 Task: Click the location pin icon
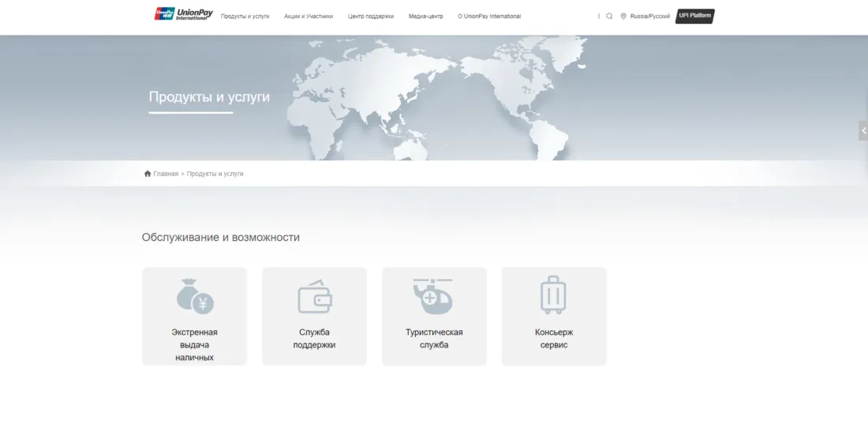pyautogui.click(x=623, y=17)
